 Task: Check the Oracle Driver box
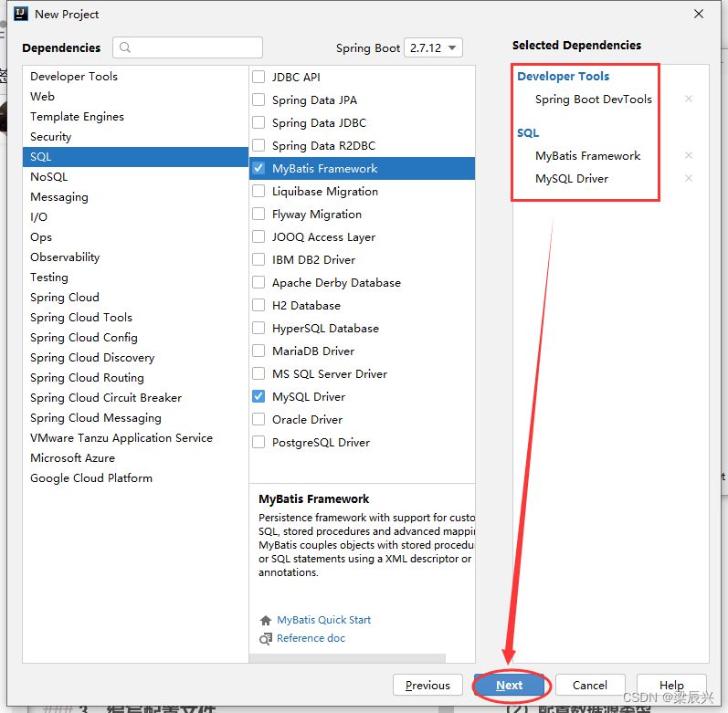coord(258,419)
